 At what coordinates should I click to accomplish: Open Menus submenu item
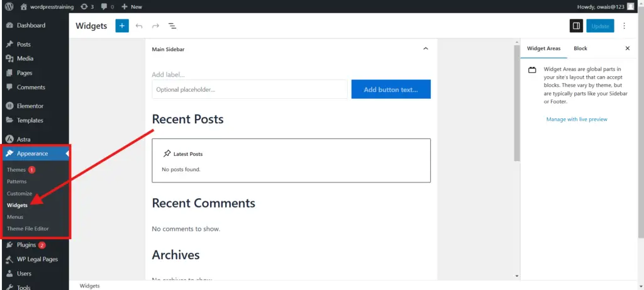click(15, 217)
